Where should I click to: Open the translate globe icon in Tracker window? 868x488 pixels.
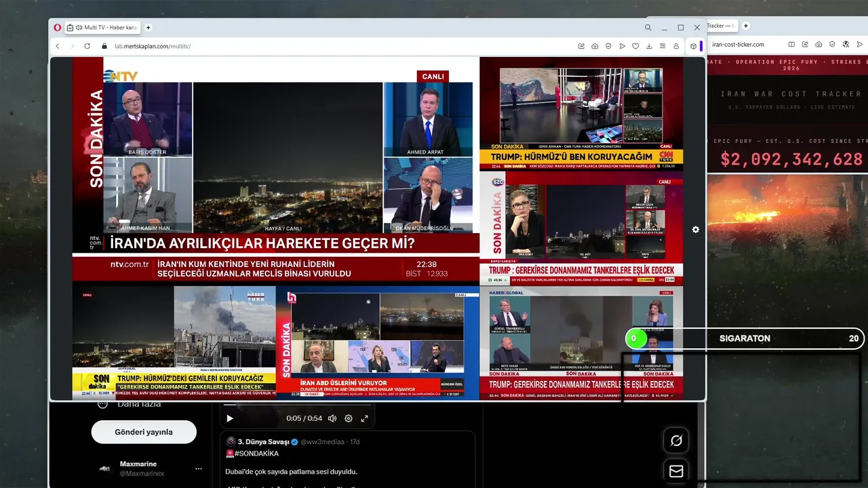846,44
